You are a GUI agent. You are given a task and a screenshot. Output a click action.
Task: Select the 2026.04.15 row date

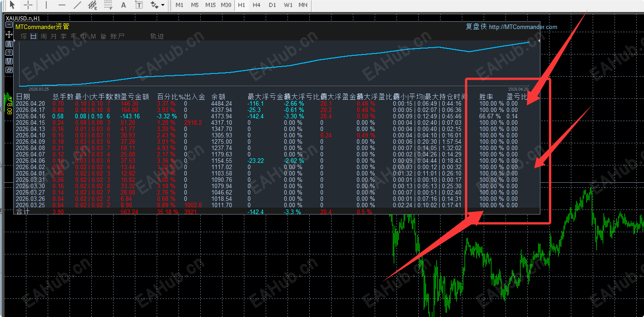(x=30, y=122)
